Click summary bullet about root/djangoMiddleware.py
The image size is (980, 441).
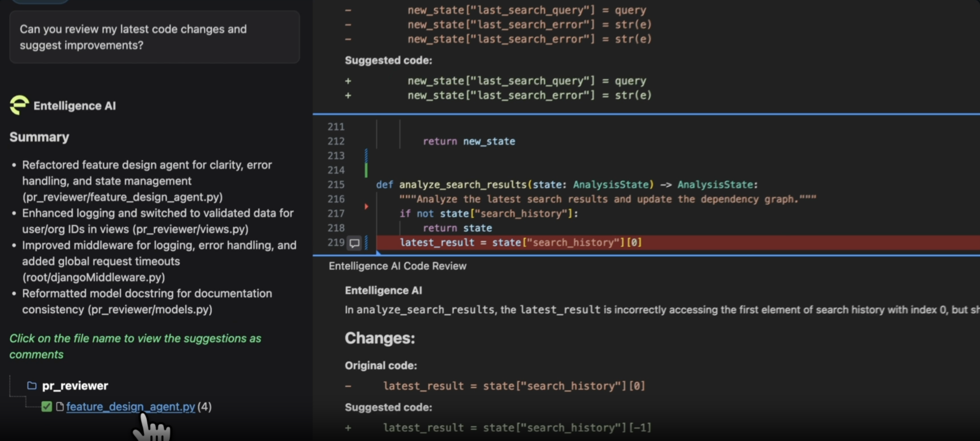click(159, 261)
